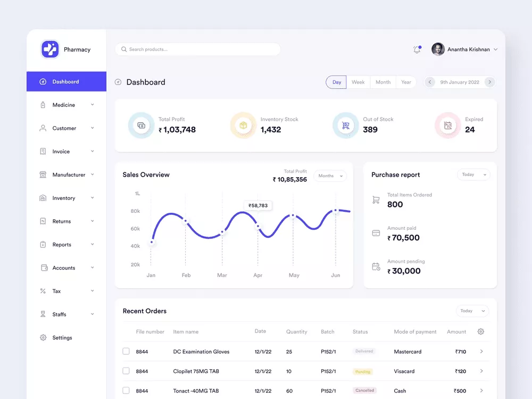Open the Today dropdown in Purchase report
This screenshot has height=399, width=532.
(473, 174)
